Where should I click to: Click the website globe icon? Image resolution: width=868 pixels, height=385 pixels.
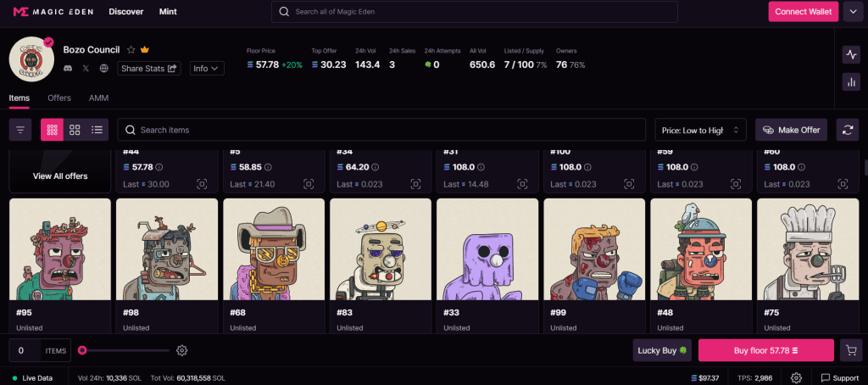pos(103,68)
